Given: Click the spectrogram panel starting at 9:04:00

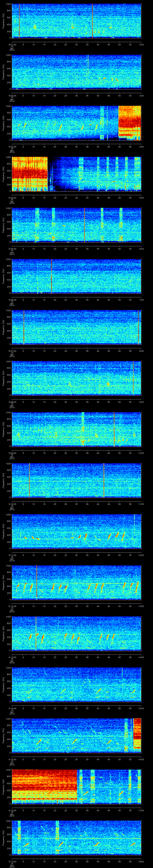Looking at the screenshot, I should 77,174.
